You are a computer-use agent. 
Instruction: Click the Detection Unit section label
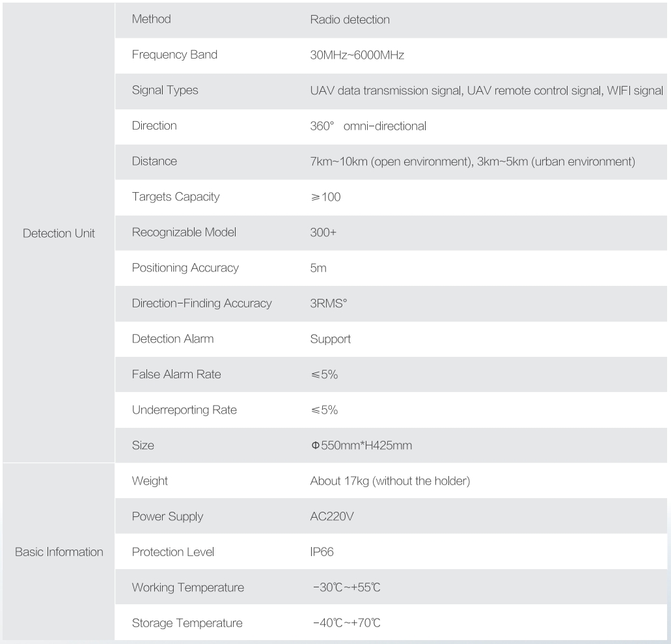point(59,233)
